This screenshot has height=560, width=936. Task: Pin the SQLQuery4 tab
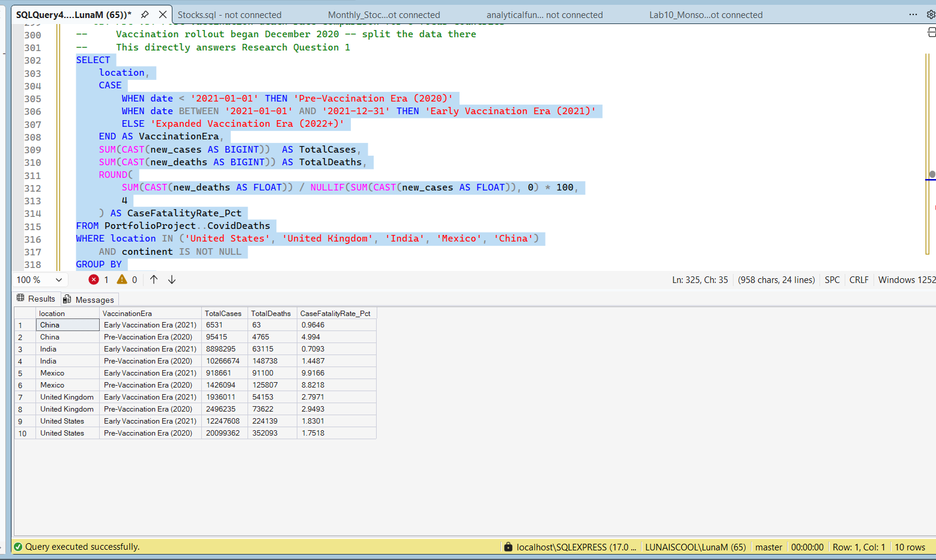click(x=145, y=14)
